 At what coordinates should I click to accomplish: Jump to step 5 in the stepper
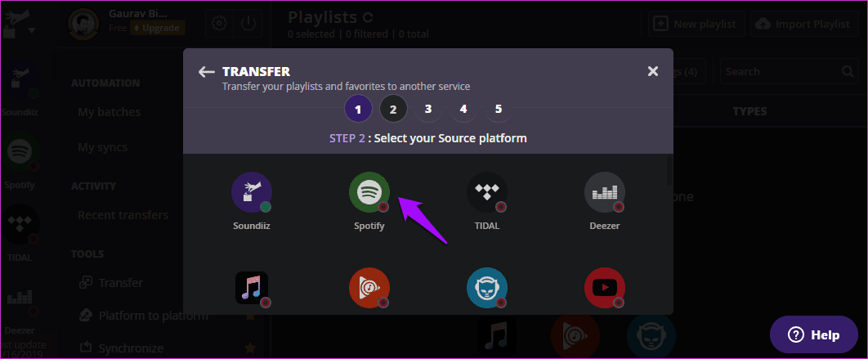[499, 109]
